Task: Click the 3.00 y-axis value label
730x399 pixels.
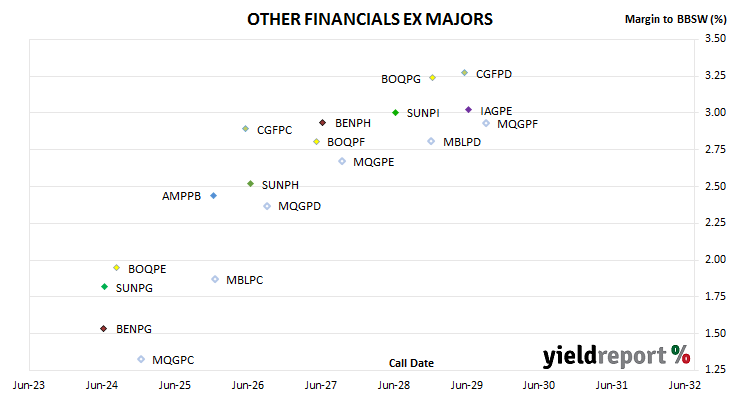Action: 715,112
